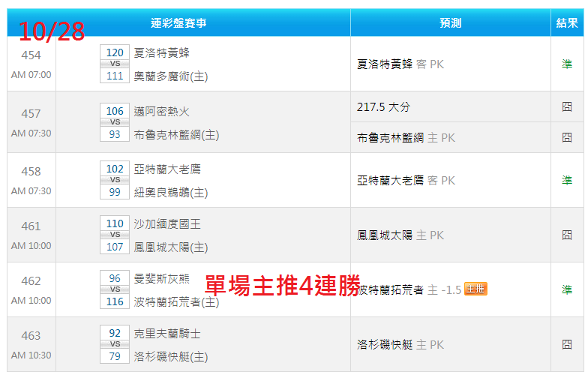Click the 囧 result for game 461
588x375 pixels.
pyautogui.click(x=567, y=235)
